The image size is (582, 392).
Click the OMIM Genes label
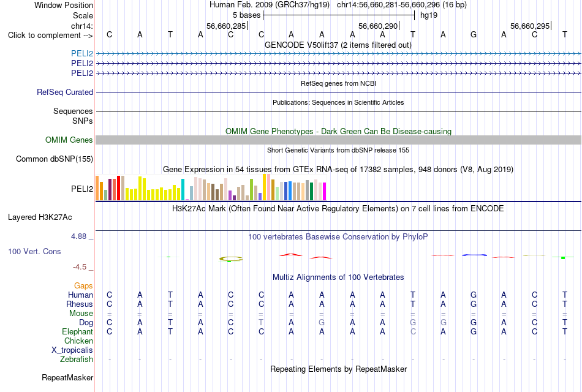click(69, 140)
